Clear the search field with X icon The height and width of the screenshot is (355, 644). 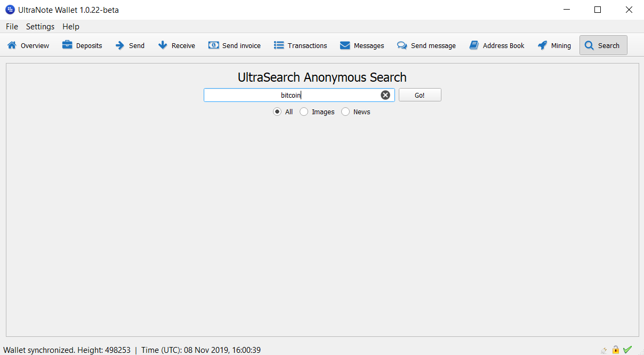[x=385, y=95]
